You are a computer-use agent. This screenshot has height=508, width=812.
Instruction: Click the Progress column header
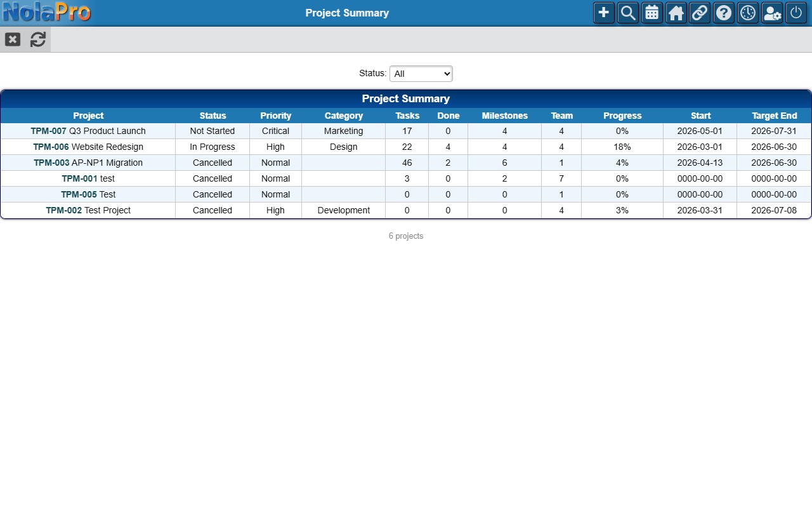click(x=622, y=116)
